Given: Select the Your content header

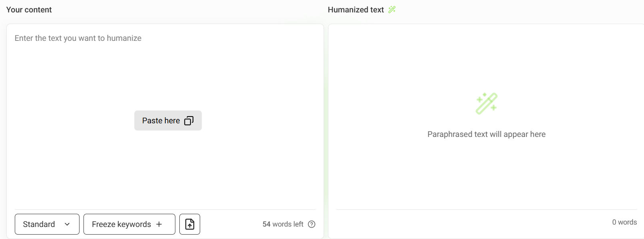Looking at the screenshot, I should pos(29,9).
